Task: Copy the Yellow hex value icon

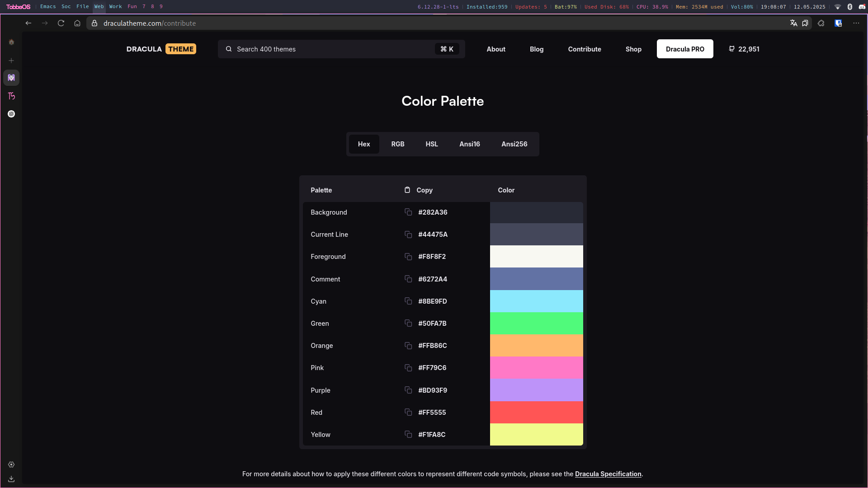Action: point(408,435)
